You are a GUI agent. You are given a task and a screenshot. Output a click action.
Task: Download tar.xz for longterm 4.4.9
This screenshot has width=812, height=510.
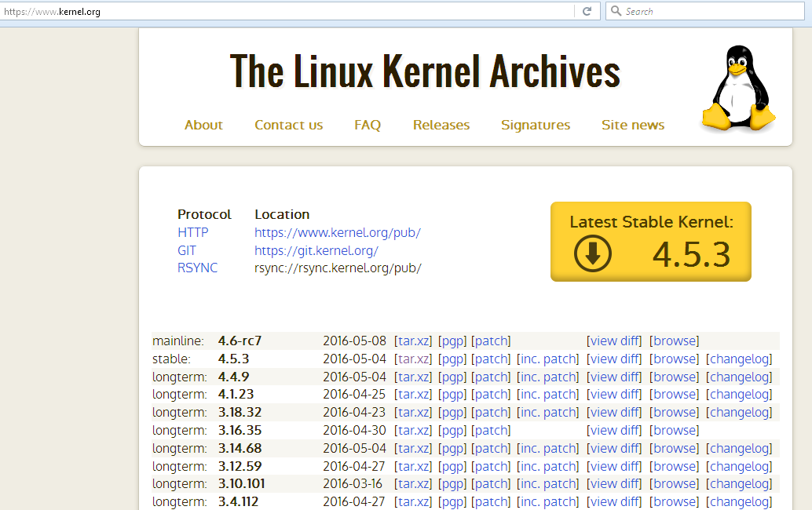pos(413,377)
